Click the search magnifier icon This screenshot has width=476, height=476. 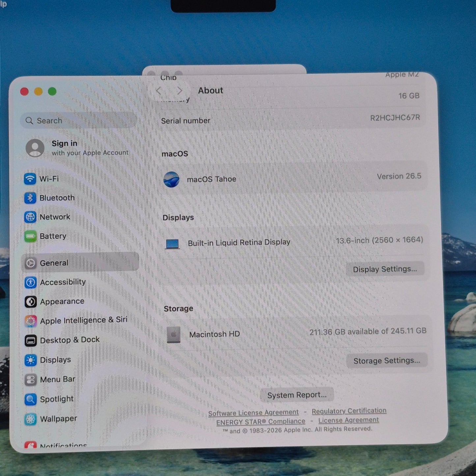point(29,121)
